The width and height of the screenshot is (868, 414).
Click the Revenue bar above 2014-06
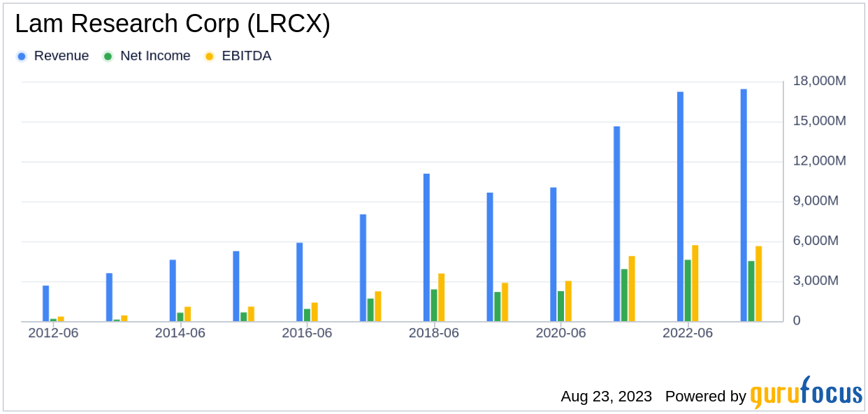173,291
